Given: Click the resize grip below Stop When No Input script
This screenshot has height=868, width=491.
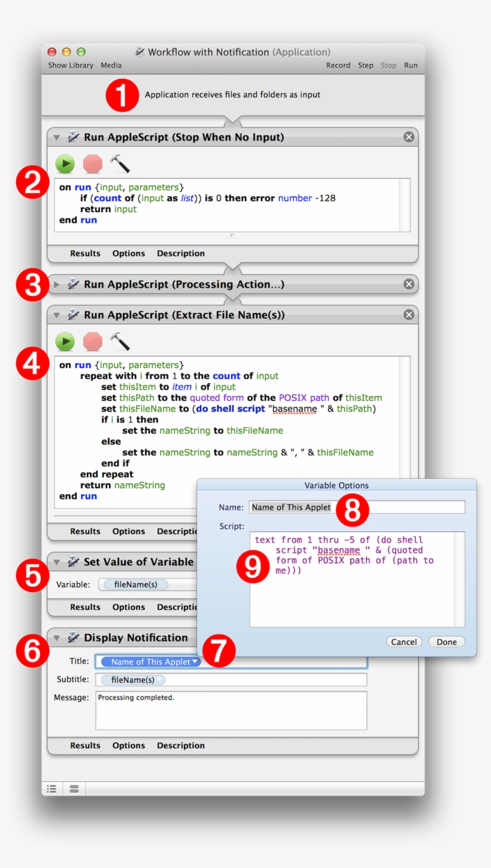Looking at the screenshot, I should (x=232, y=235).
